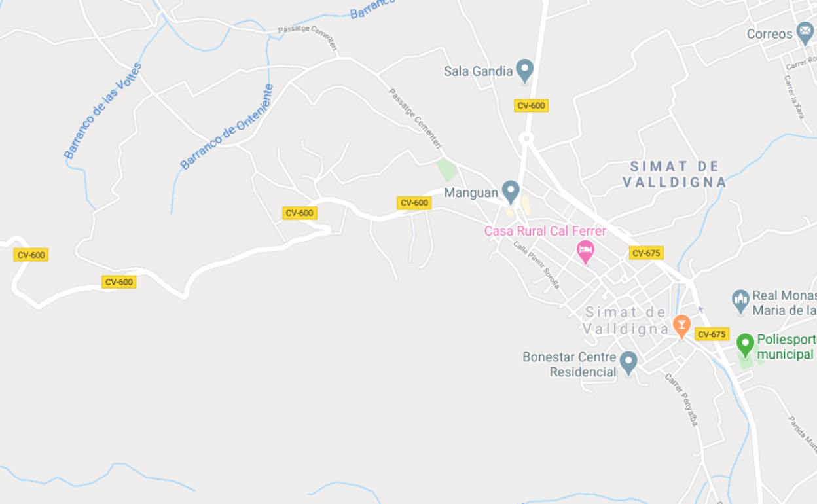Open the Casa Rural Cal Ferrer hotel pin
Viewport: 817px width, 504px height.
click(x=585, y=252)
